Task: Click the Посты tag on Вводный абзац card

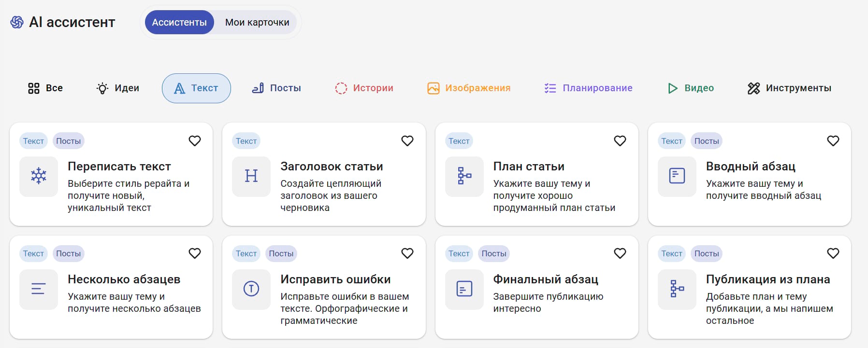Action: (x=707, y=141)
